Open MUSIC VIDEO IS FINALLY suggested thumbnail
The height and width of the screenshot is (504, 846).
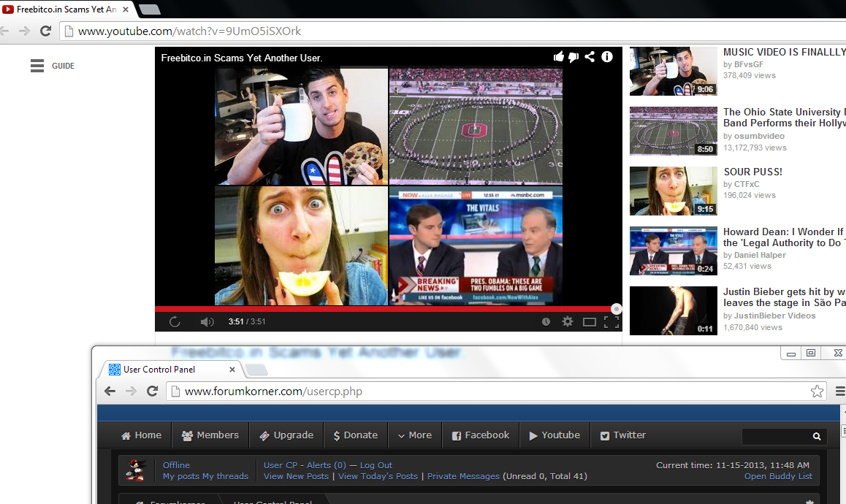tap(674, 72)
